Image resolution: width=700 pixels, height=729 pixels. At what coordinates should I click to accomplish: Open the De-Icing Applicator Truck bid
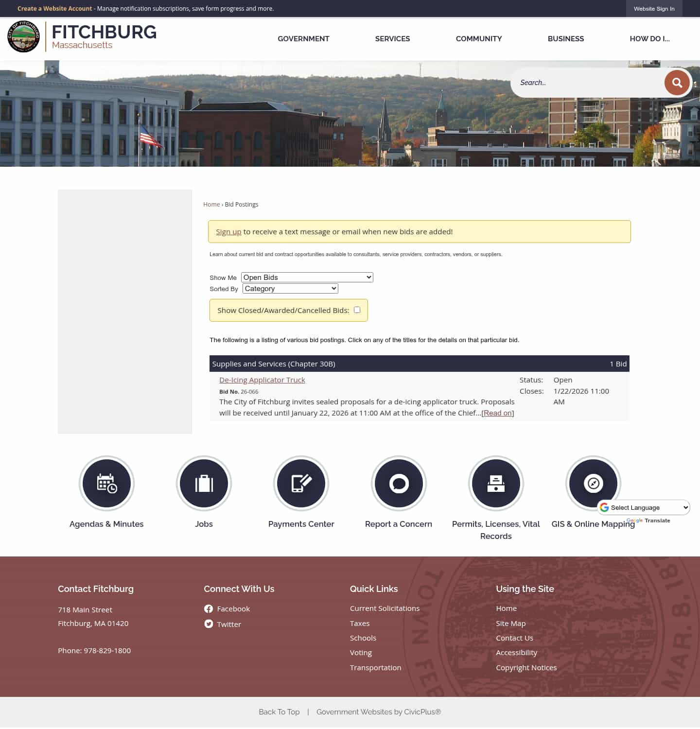pyautogui.click(x=262, y=380)
